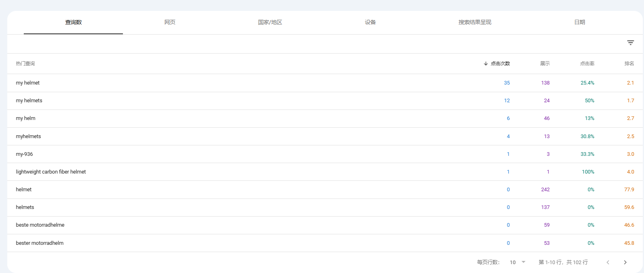This screenshot has height=273, width=644.
Task: Sort by 点击率 column header
Action: coord(587,64)
